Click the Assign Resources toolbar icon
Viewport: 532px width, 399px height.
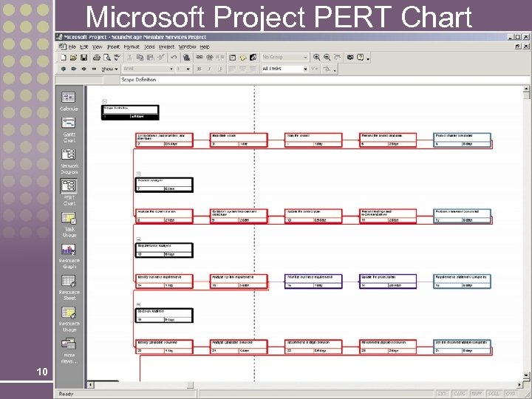pyautogui.click(x=253, y=58)
